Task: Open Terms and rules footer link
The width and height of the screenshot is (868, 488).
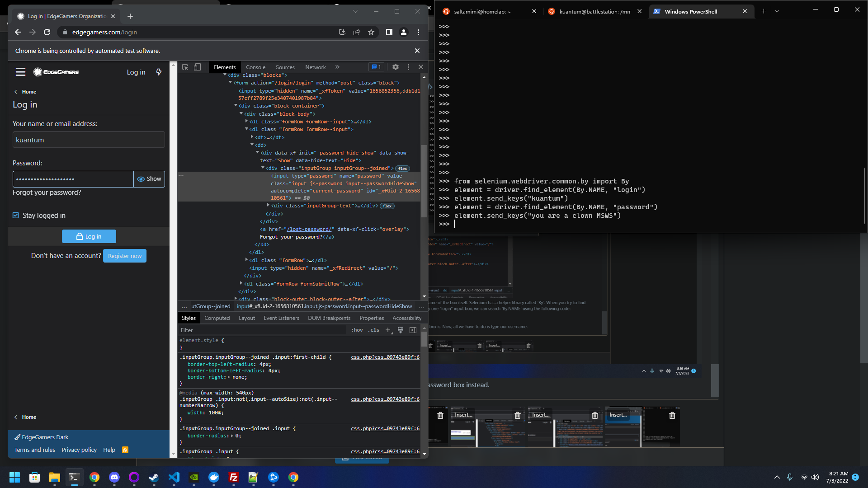Action: tap(35, 450)
